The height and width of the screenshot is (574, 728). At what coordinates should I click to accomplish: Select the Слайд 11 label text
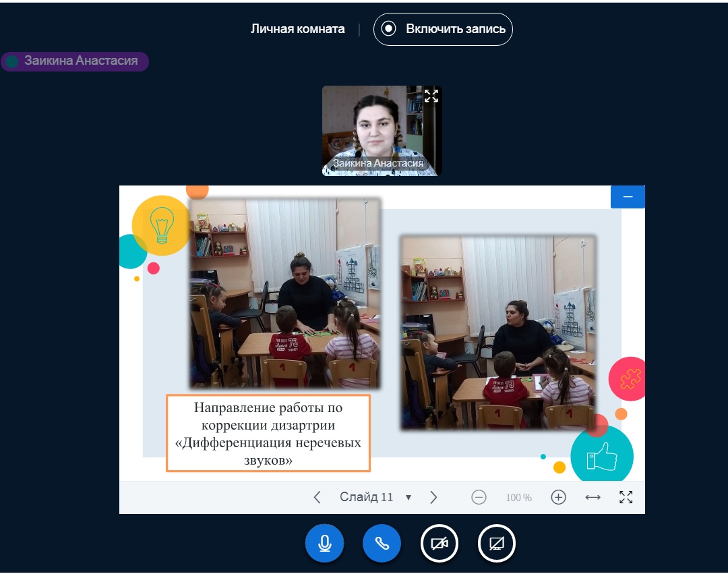click(x=366, y=497)
